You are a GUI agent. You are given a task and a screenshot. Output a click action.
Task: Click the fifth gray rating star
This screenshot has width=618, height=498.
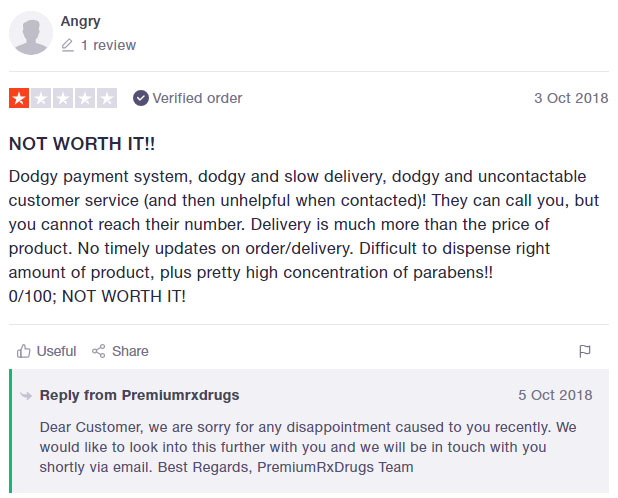tap(106, 98)
